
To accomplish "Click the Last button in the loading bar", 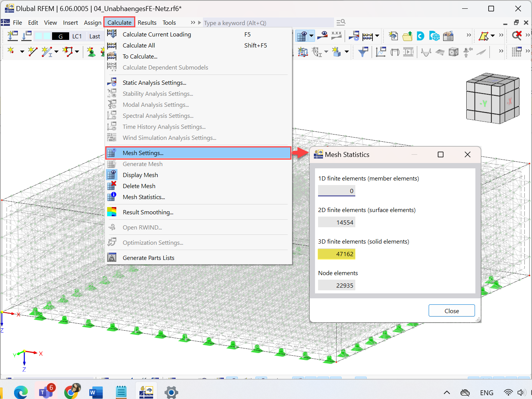I will coord(95,36).
